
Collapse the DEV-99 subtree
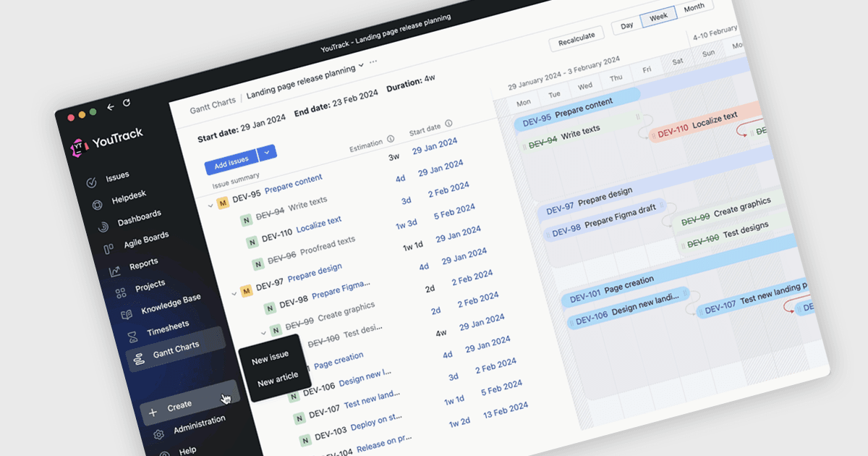click(x=263, y=333)
